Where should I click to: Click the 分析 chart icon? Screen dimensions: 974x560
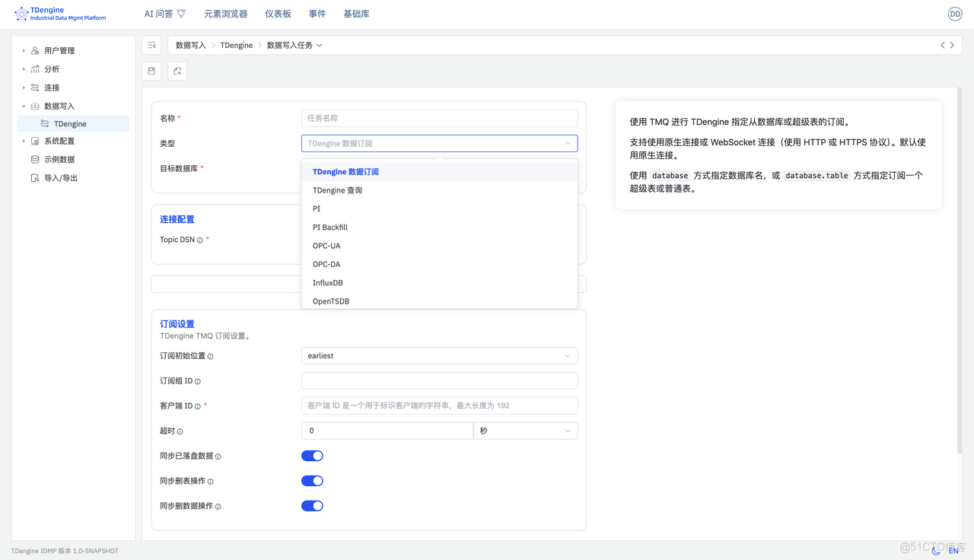(x=35, y=68)
